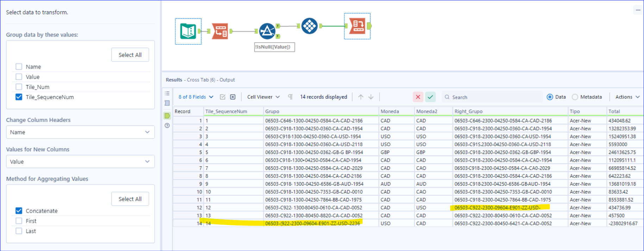Expand the Values for New Columns dropdown
This screenshot has height=251, width=644.
point(80,162)
